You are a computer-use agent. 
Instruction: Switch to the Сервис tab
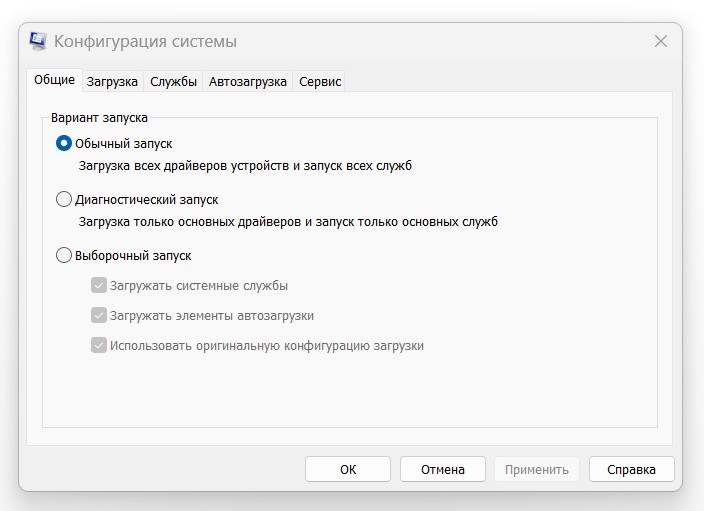tap(320, 82)
